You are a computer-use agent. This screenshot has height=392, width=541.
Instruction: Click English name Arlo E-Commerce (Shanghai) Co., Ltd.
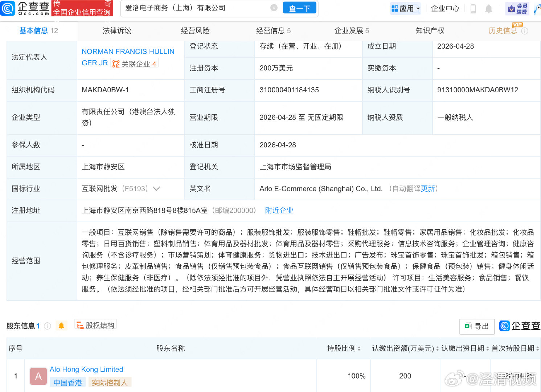(x=321, y=189)
